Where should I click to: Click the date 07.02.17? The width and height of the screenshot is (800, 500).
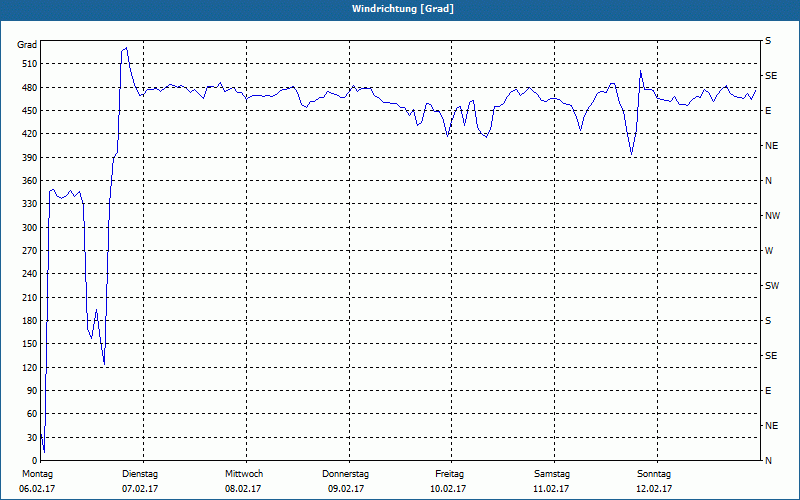(140, 489)
